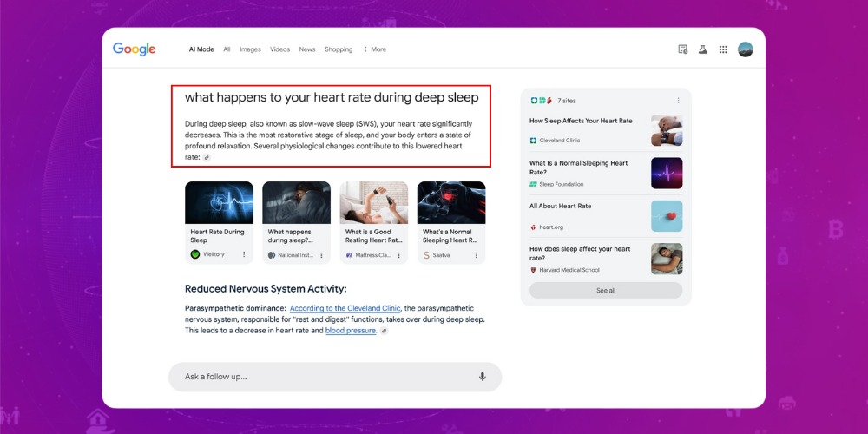This screenshot has width=868, height=434.
Task: Click the Saatva source favicon
Action: [x=426, y=254]
